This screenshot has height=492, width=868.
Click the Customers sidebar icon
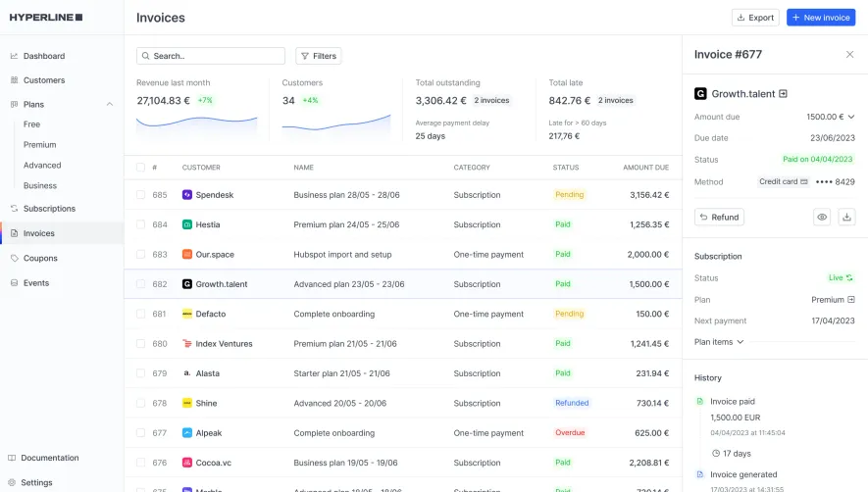tap(14, 80)
